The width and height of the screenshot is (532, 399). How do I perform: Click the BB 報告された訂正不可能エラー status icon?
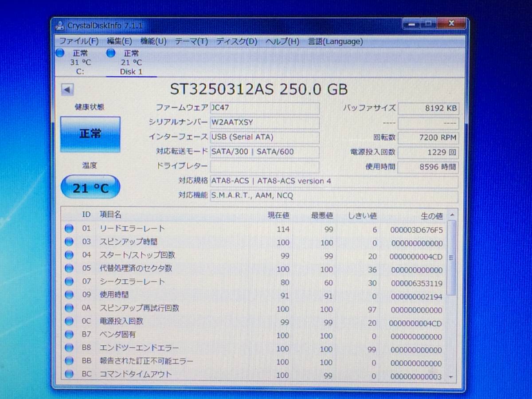pos(69,361)
